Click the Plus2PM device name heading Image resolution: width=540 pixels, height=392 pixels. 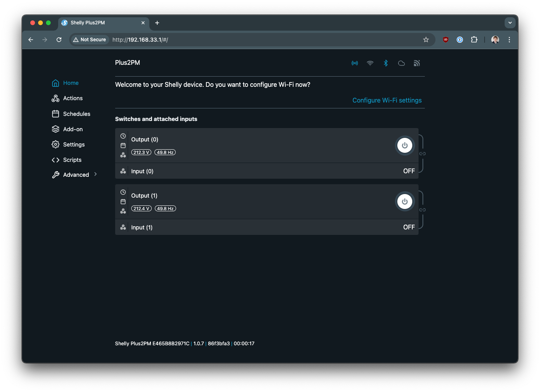127,63
